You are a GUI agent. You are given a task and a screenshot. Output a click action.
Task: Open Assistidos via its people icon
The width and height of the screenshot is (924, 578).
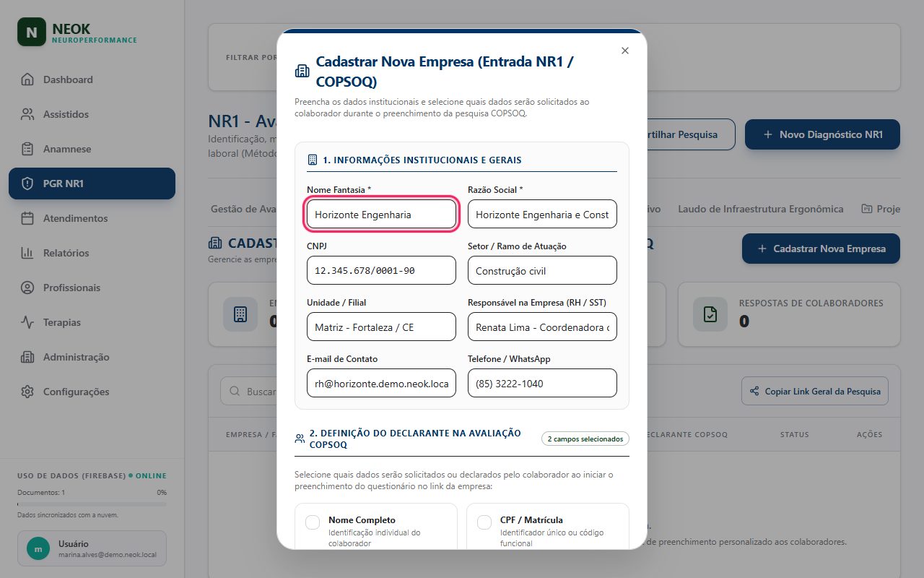pyautogui.click(x=27, y=114)
